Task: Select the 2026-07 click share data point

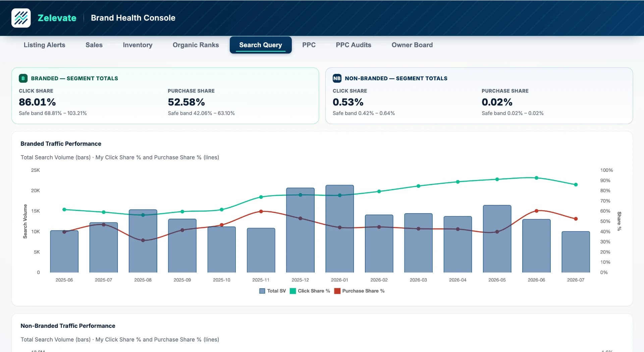Action: click(576, 185)
